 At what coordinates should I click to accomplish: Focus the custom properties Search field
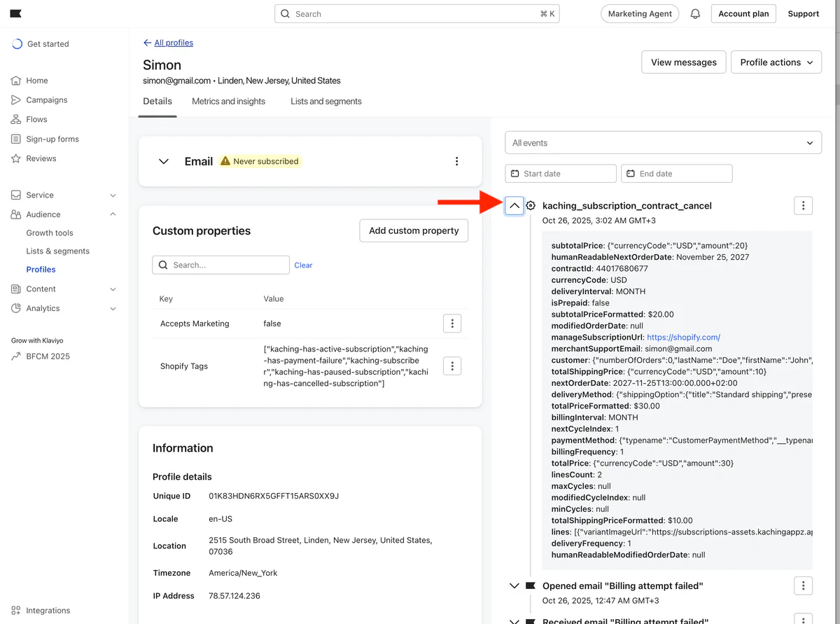220,265
